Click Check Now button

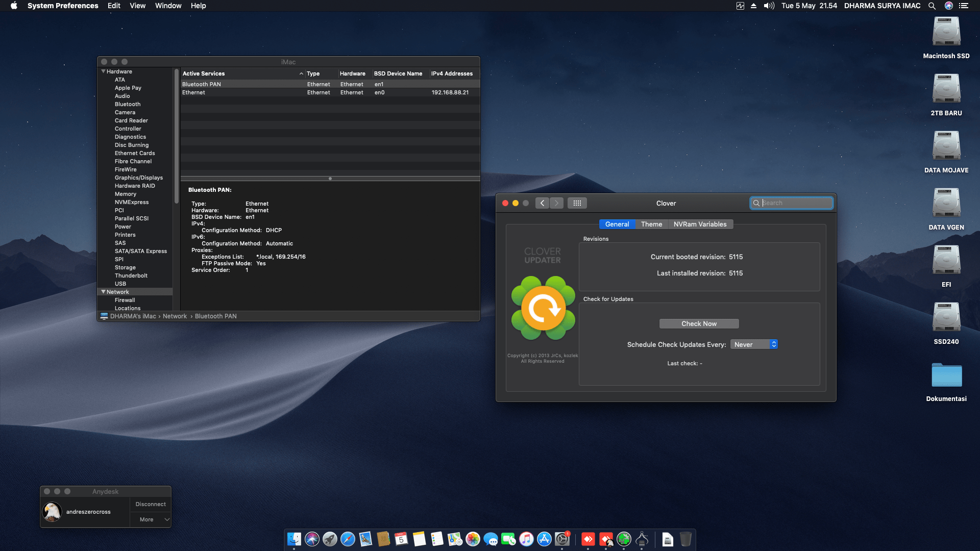click(x=699, y=323)
